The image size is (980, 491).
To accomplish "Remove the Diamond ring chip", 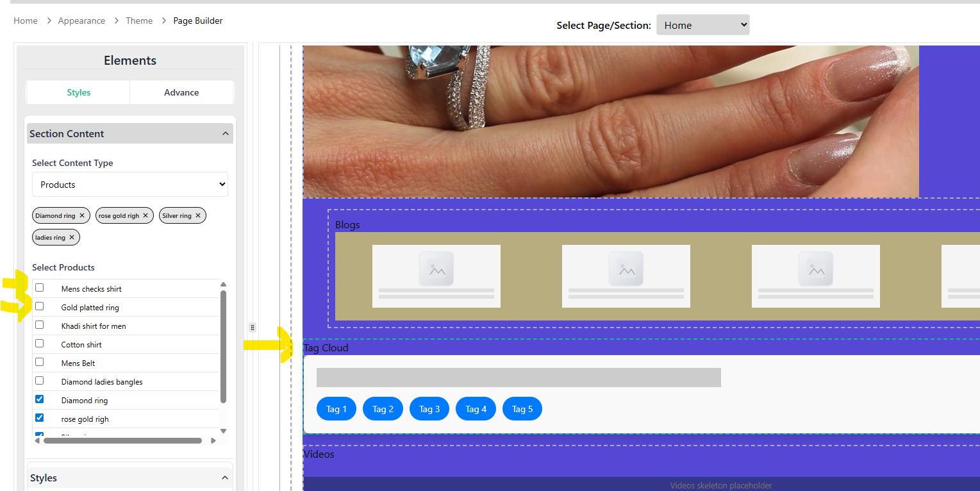I will tap(82, 216).
